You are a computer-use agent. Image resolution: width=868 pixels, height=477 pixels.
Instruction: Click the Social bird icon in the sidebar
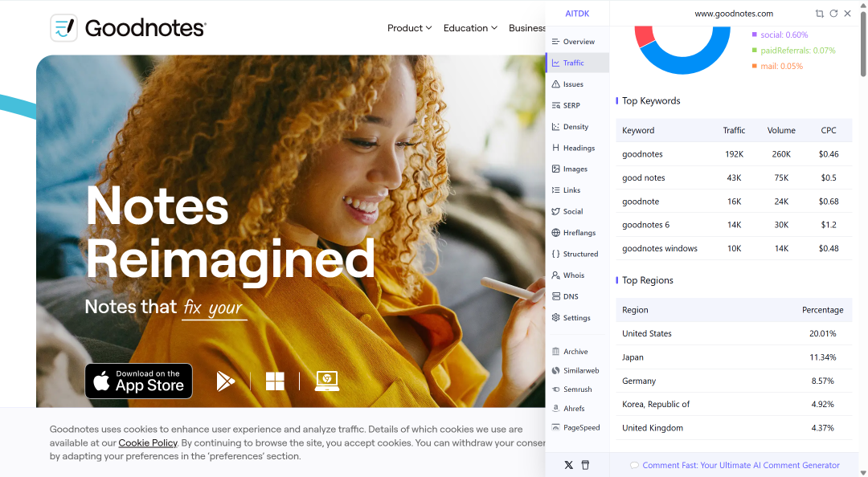pyautogui.click(x=556, y=211)
